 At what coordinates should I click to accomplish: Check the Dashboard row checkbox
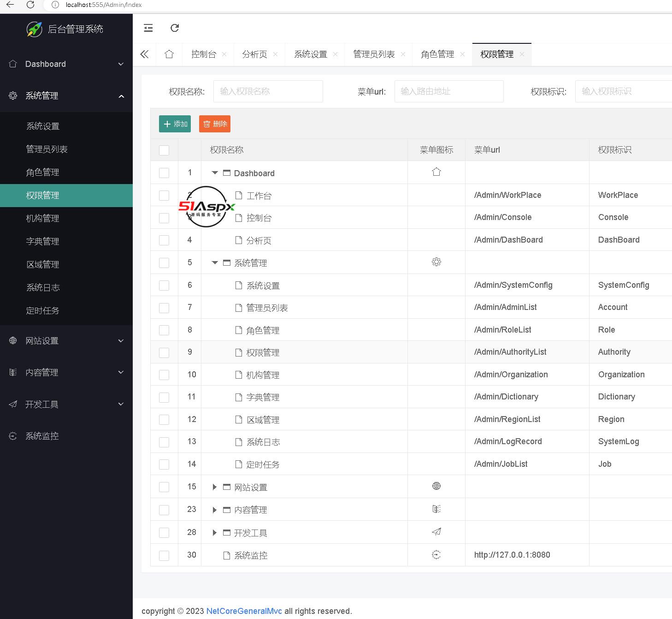(164, 173)
